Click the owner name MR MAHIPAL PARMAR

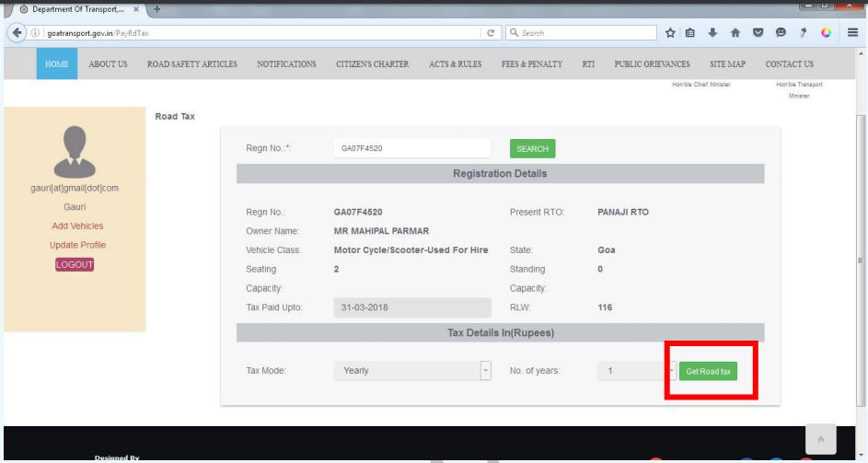(381, 231)
